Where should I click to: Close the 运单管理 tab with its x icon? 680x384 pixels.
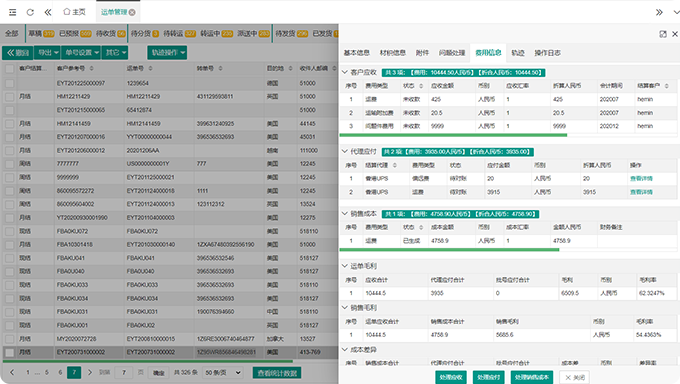pos(132,12)
